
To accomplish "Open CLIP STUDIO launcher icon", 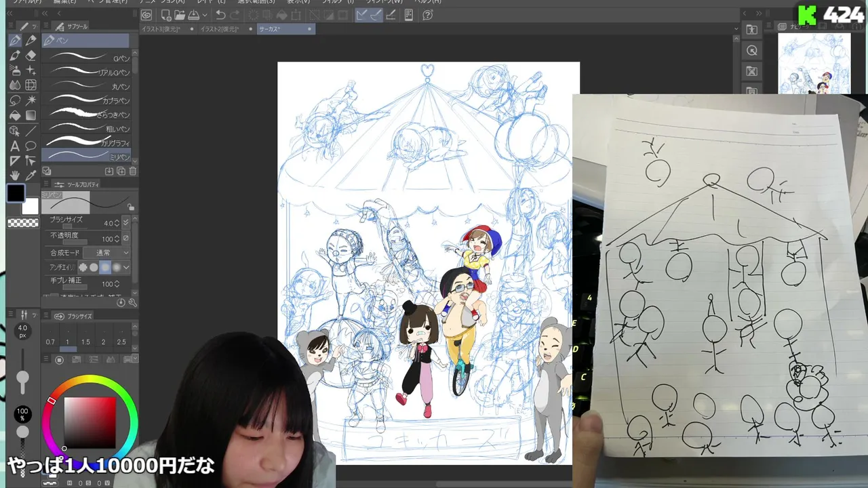I will [146, 15].
